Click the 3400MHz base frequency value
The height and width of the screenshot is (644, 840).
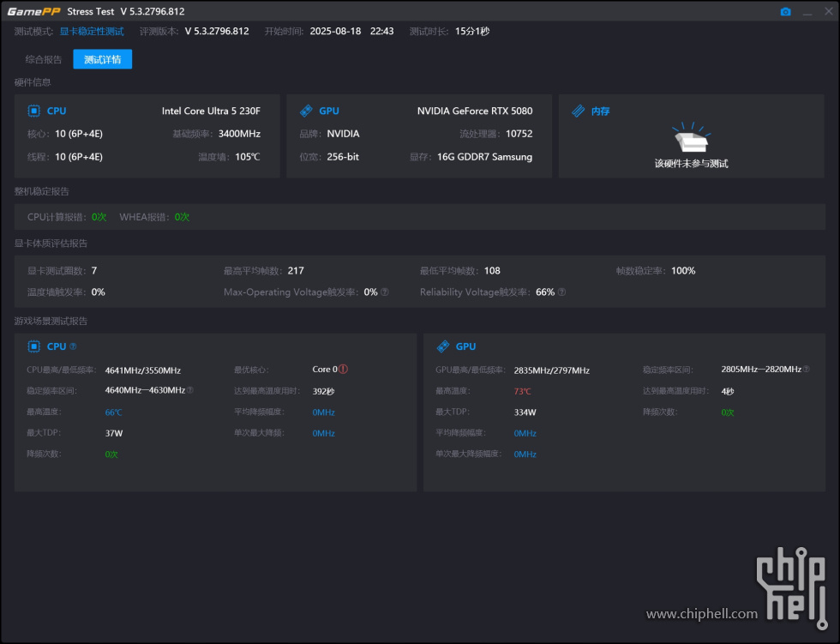239,134
